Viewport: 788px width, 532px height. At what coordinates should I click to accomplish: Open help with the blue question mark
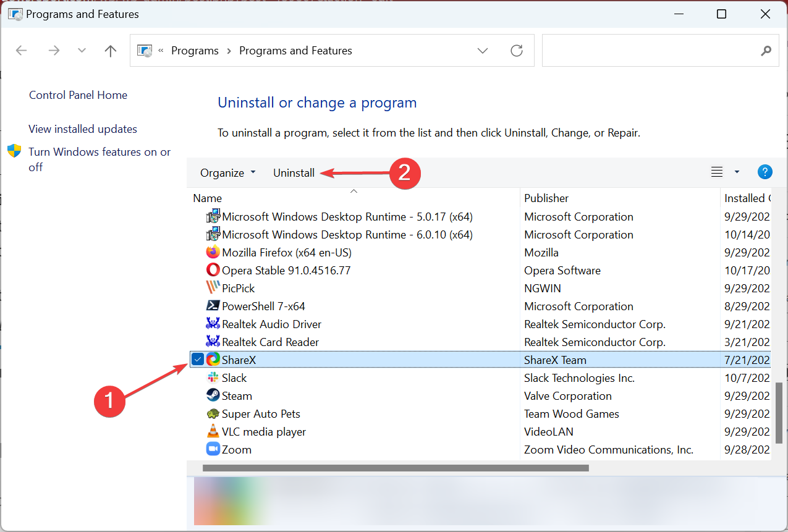tap(765, 172)
